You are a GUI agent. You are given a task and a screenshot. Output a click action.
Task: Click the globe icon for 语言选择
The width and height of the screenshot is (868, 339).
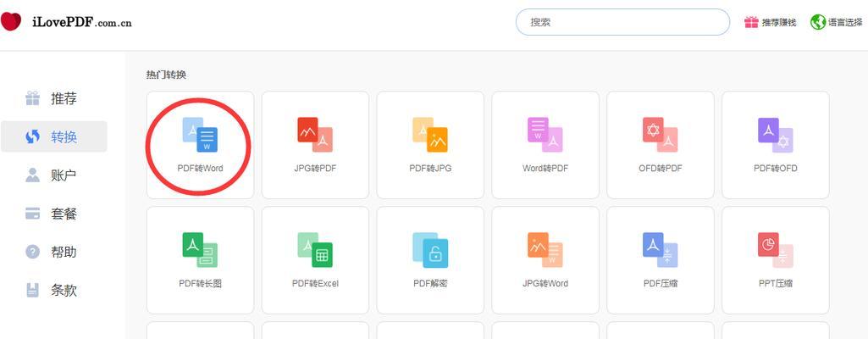pos(818,22)
